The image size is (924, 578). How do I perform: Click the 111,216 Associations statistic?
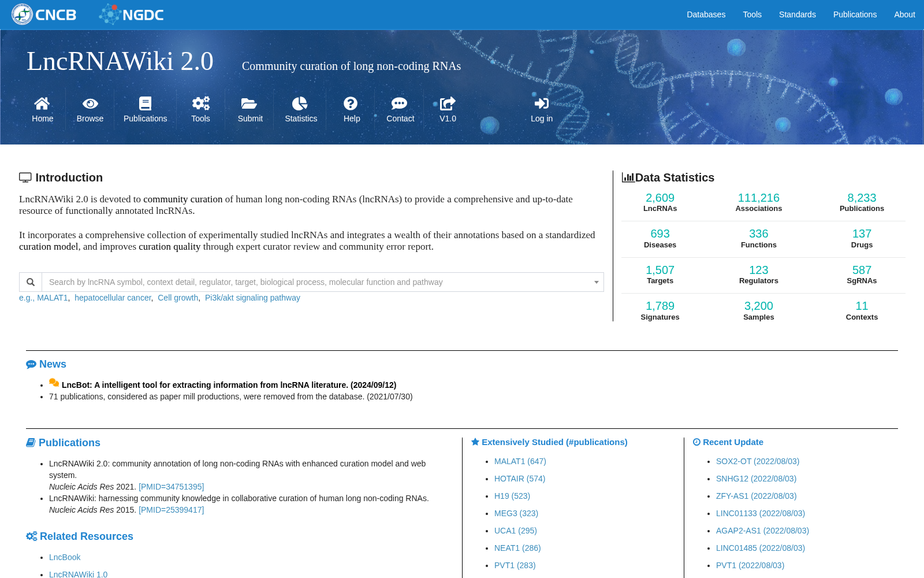(759, 202)
